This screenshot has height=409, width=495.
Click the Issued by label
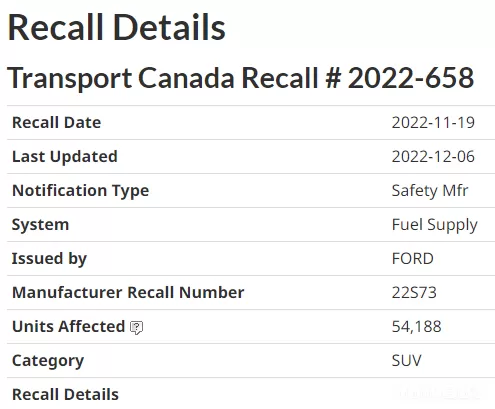49,259
